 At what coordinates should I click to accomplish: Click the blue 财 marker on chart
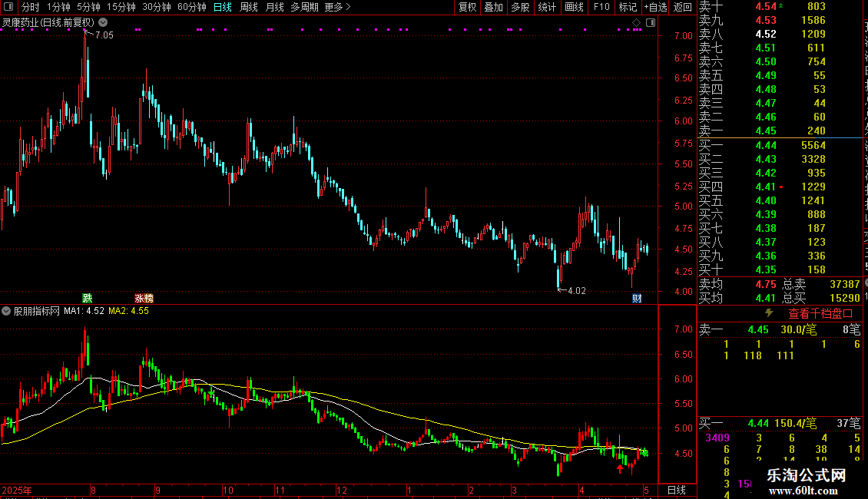[x=637, y=298]
